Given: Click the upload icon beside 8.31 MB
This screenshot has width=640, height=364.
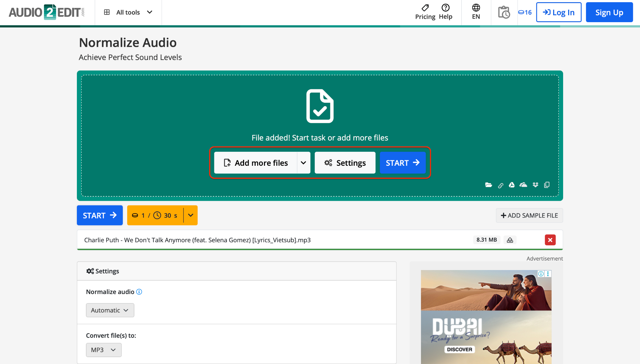Looking at the screenshot, I should pos(510,240).
